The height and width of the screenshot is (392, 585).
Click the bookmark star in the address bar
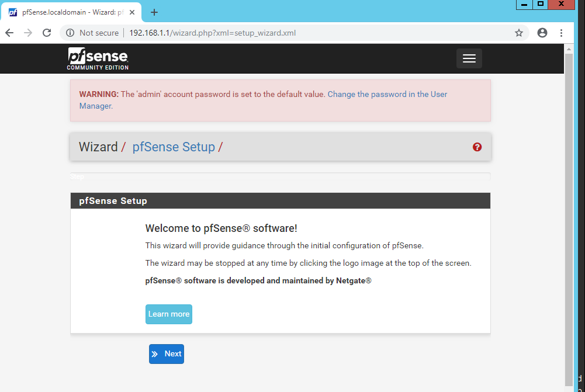(x=518, y=33)
